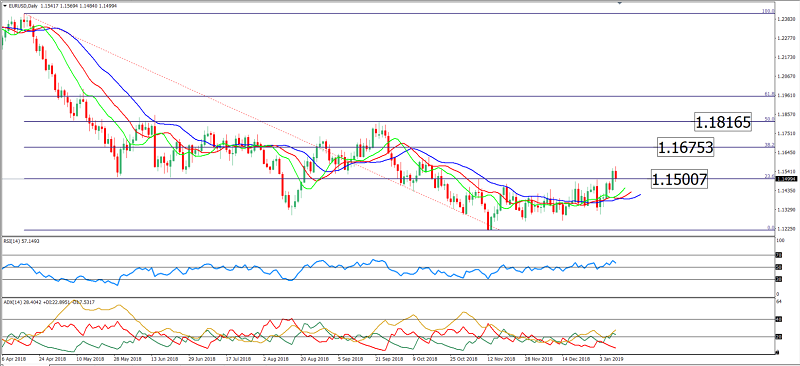
Task: Click the 1.22770 price axis value
Action: [x=785, y=38]
